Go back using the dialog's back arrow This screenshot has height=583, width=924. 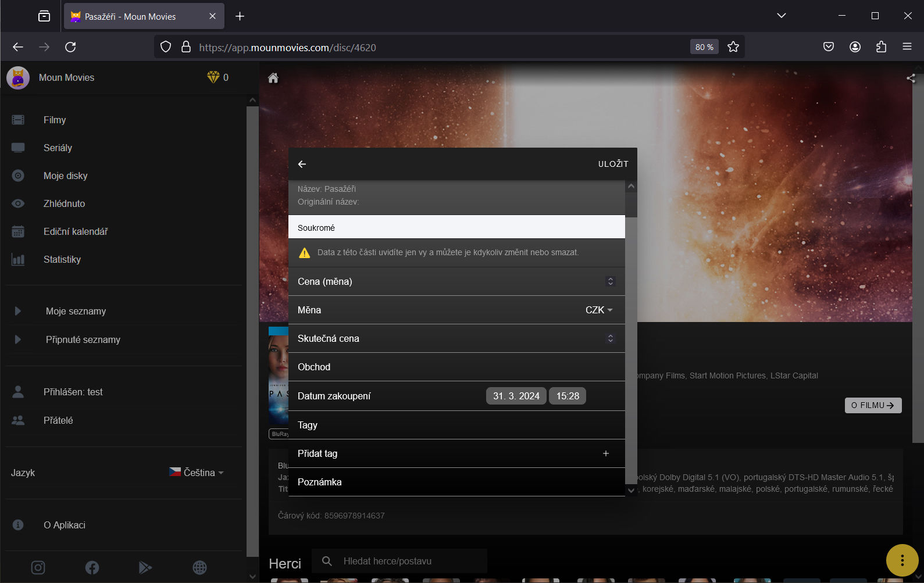tap(302, 164)
